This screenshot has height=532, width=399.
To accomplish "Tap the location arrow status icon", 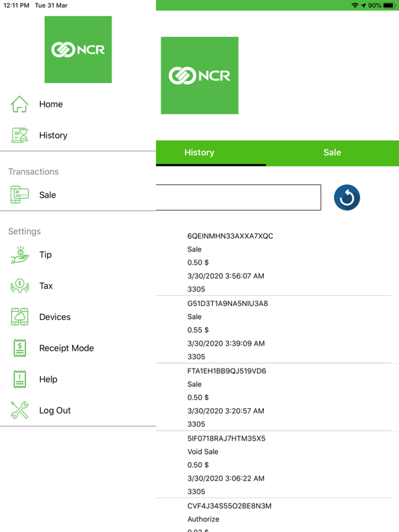I will pyautogui.click(x=364, y=5).
